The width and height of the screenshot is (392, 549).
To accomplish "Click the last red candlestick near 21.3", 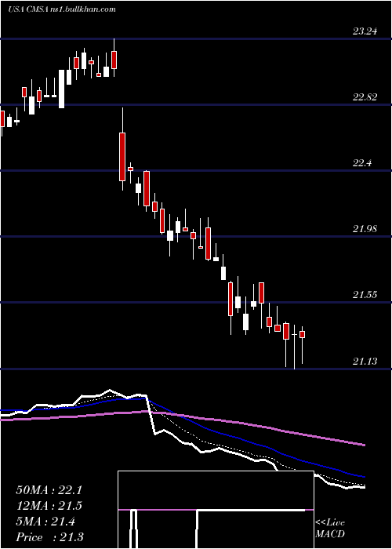I will point(303,334).
